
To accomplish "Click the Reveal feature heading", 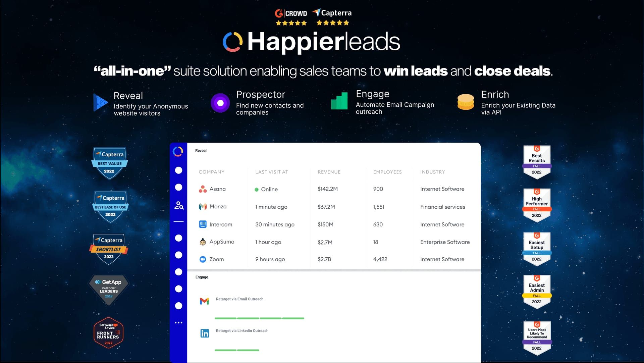I will (128, 96).
